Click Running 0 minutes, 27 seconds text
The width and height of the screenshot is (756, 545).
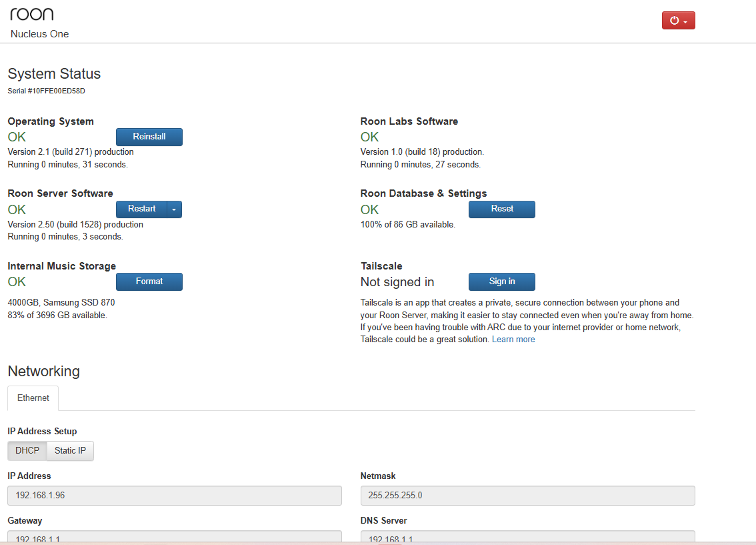click(421, 165)
